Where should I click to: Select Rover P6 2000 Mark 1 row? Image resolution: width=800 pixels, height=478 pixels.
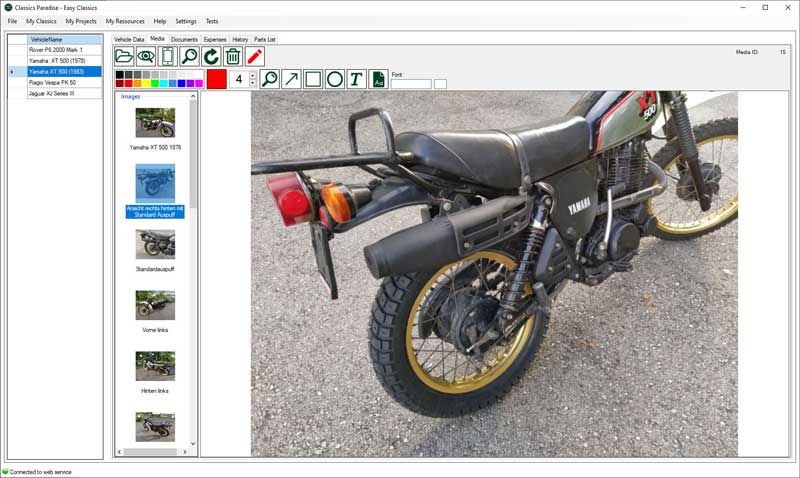pyautogui.click(x=65, y=49)
